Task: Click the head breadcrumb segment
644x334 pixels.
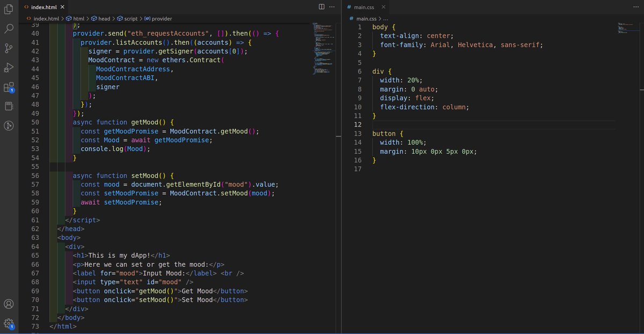Action: (100, 18)
